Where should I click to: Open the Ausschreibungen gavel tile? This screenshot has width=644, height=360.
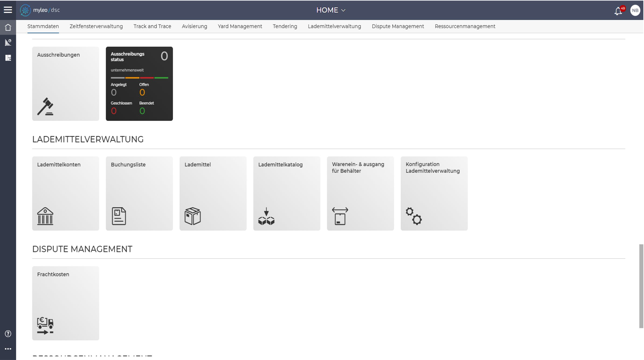point(65,84)
